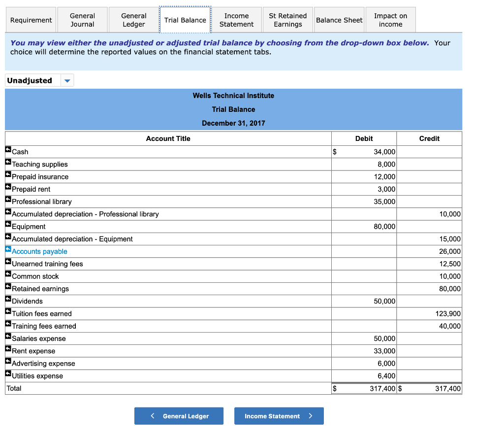The image size is (504, 440).
Task: Click the Income Statement button at bottom
Action: [x=279, y=416]
